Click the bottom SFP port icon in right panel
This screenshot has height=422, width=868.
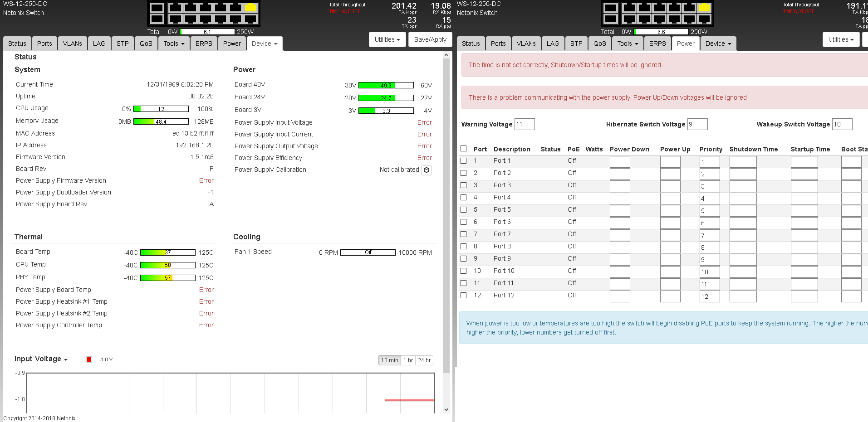click(x=611, y=19)
